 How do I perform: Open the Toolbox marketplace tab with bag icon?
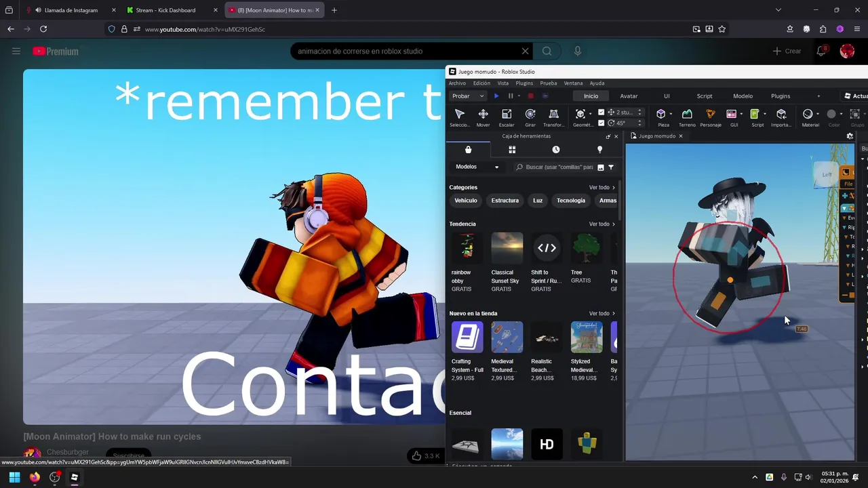click(468, 150)
